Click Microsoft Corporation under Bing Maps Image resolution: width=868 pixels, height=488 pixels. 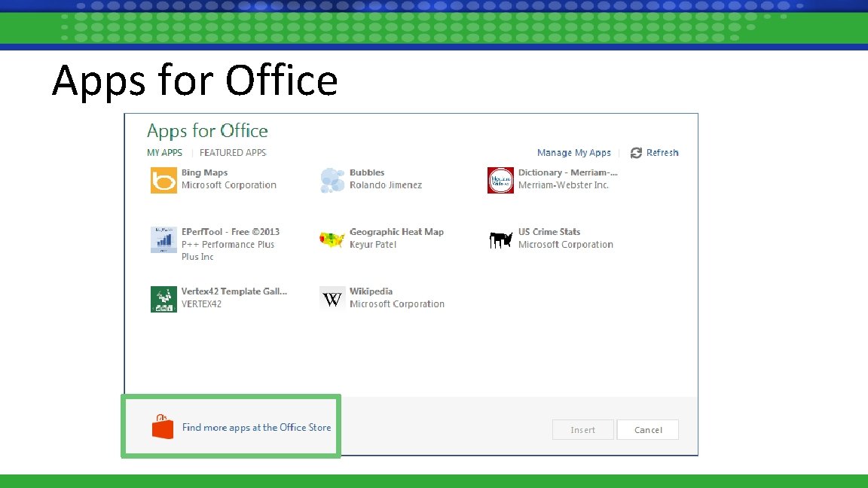228,185
